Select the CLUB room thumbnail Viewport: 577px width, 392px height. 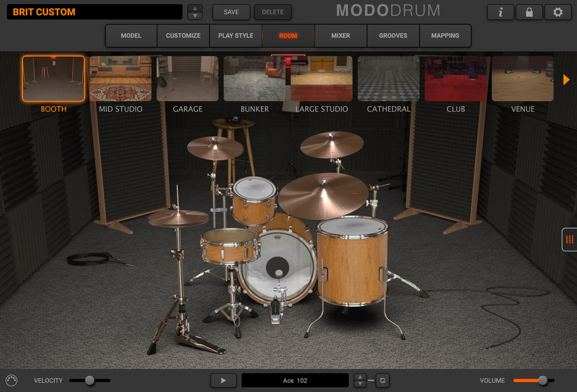click(x=455, y=79)
